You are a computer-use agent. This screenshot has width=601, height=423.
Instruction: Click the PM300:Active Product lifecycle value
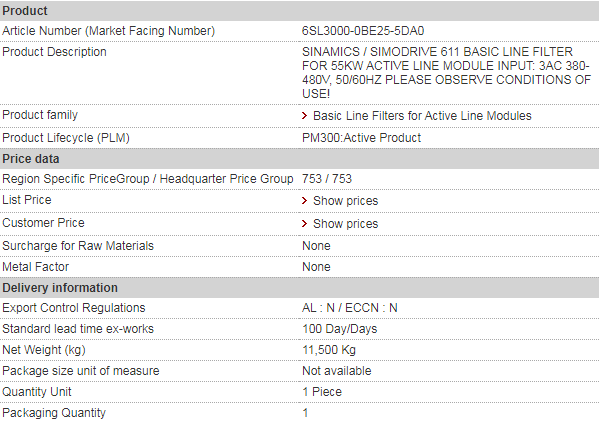click(361, 138)
